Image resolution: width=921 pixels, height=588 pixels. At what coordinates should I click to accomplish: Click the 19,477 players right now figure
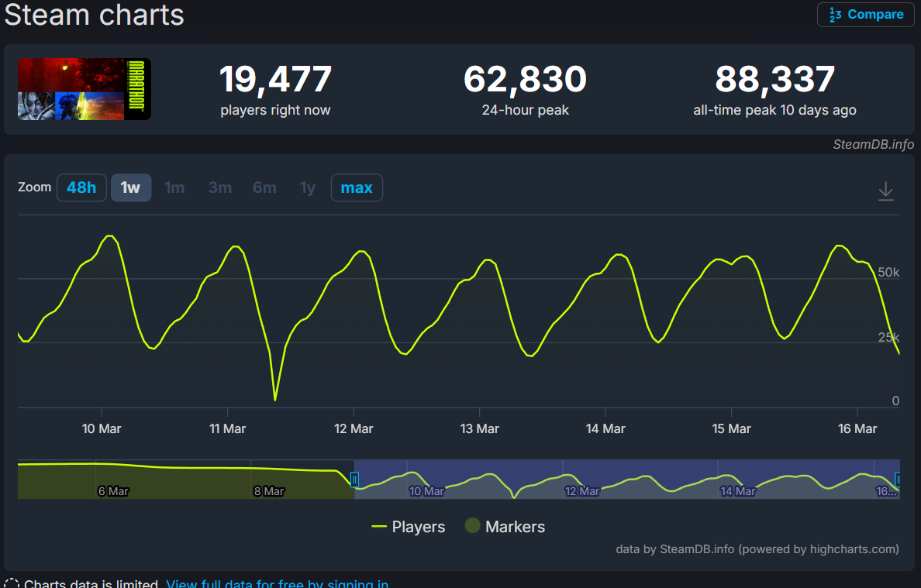(x=275, y=79)
